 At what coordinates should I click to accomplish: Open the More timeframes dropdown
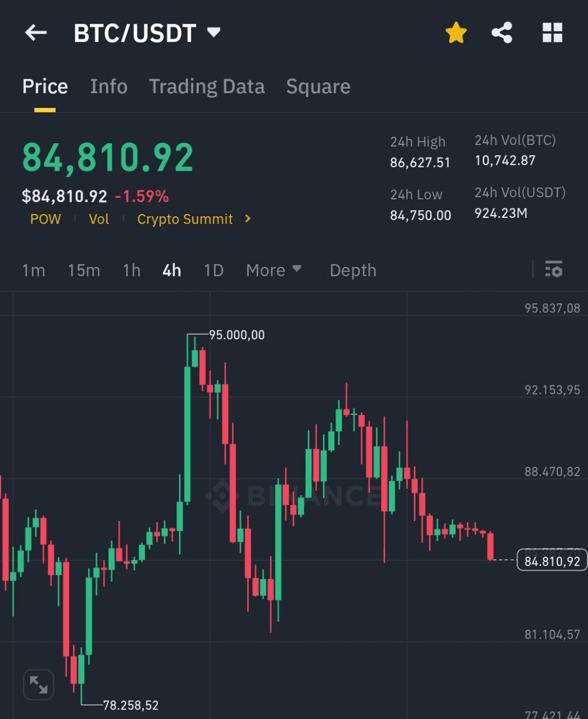coord(274,270)
